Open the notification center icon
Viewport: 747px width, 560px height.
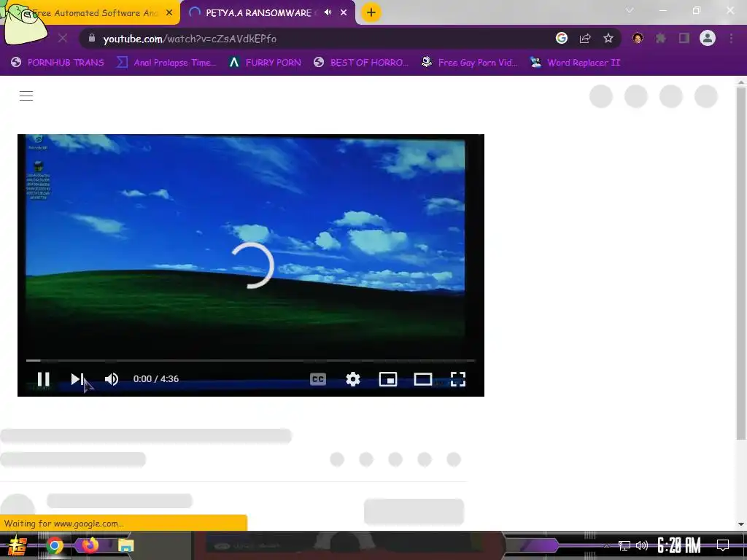(723, 545)
